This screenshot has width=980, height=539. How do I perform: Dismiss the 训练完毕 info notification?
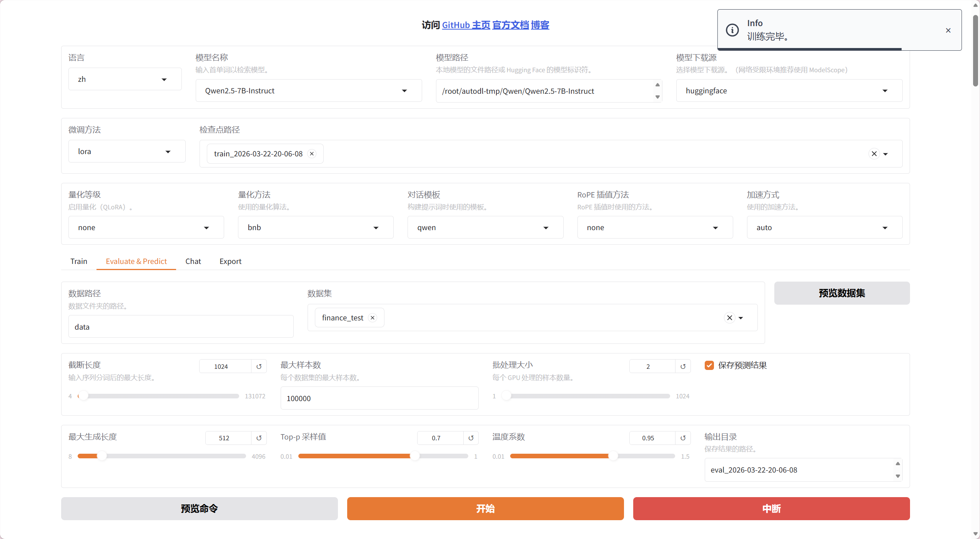948,30
